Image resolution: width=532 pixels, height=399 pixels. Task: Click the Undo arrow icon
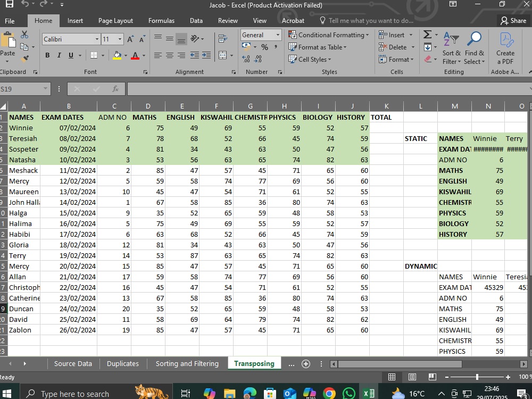point(25,4)
